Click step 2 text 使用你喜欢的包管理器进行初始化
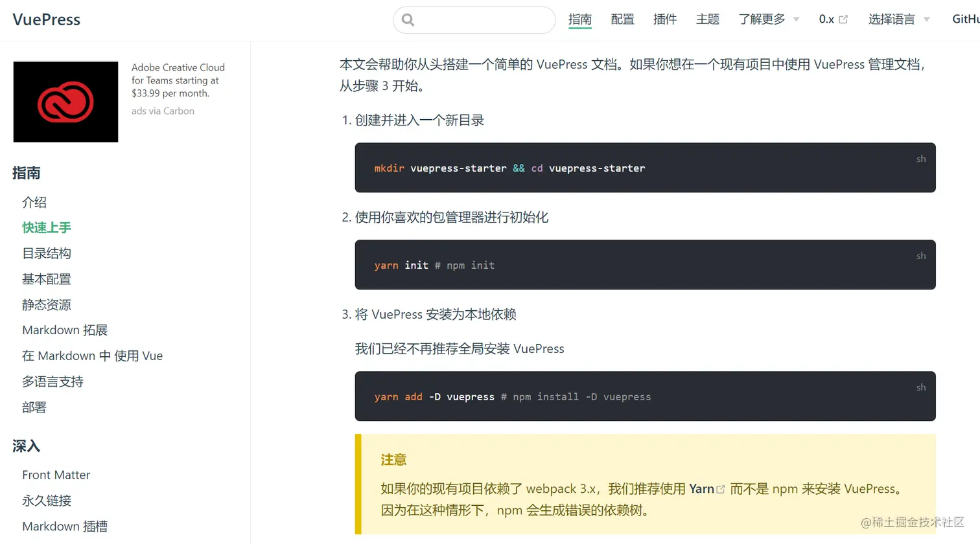This screenshot has height=544, width=980. point(452,218)
